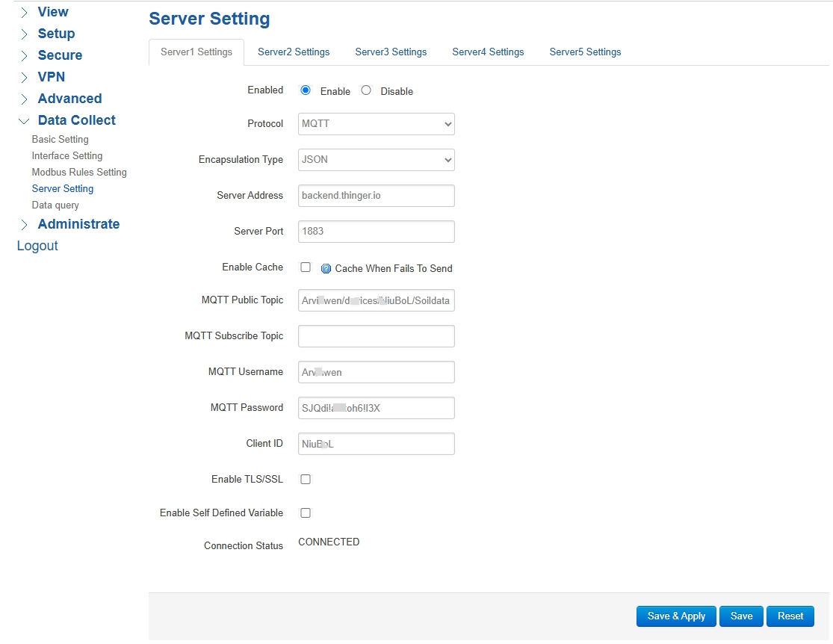
Task: Open the Protocol dropdown
Action: (376, 124)
